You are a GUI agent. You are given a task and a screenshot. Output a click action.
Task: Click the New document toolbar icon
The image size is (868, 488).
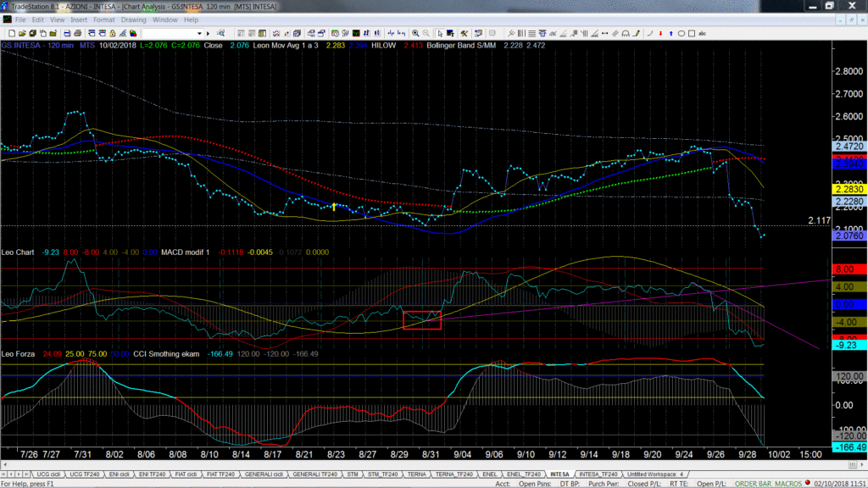coord(12,34)
